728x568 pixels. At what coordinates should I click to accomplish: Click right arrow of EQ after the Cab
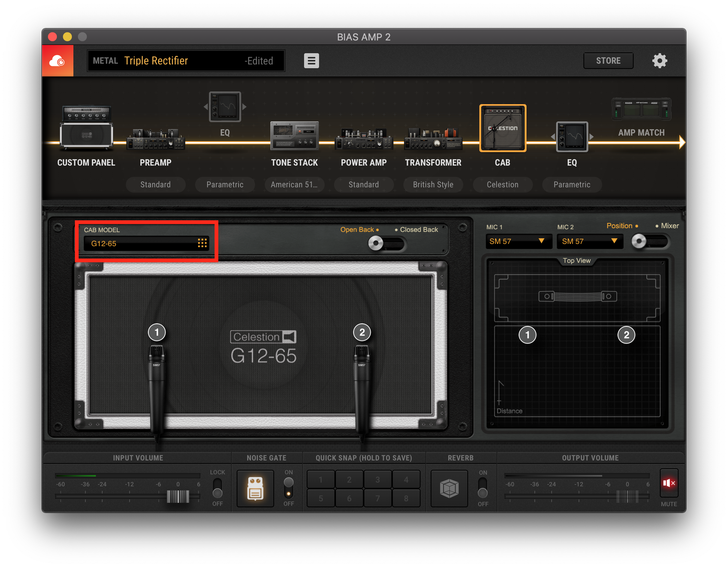coord(591,137)
